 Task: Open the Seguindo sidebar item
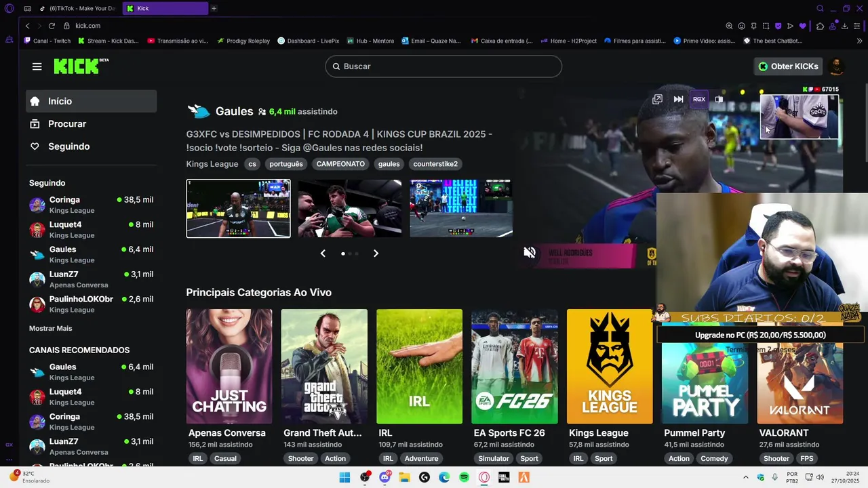click(92, 146)
